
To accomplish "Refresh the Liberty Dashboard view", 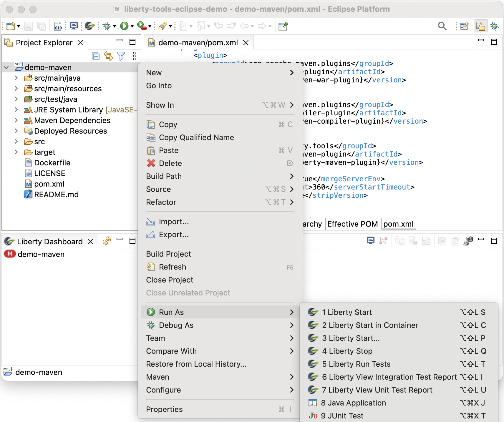I will tap(107, 241).
